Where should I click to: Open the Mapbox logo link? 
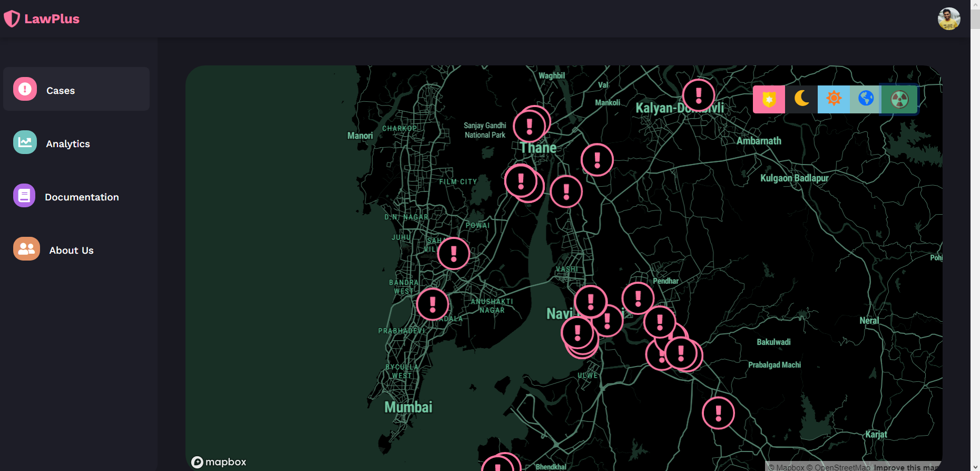click(219, 462)
